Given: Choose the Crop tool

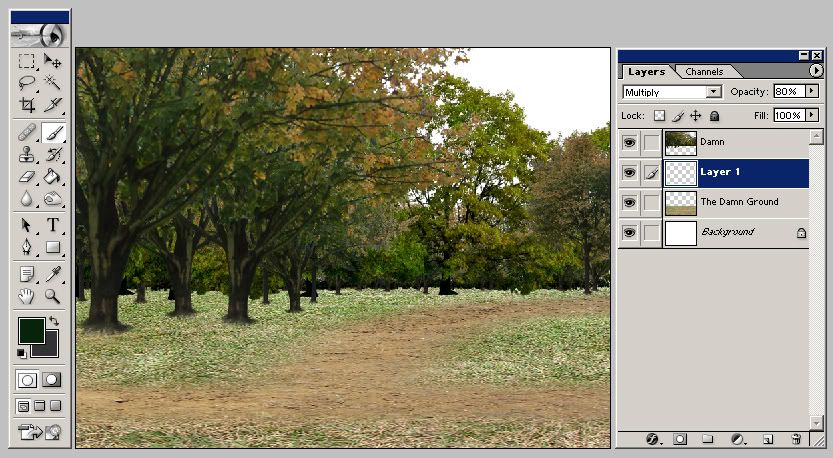Looking at the screenshot, I should pyautogui.click(x=27, y=104).
